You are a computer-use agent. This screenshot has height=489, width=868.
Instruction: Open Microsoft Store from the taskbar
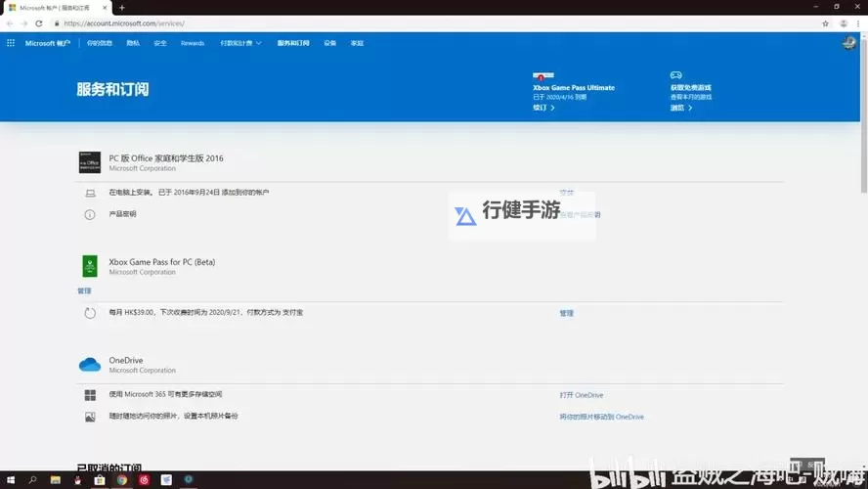pyautogui.click(x=100, y=480)
